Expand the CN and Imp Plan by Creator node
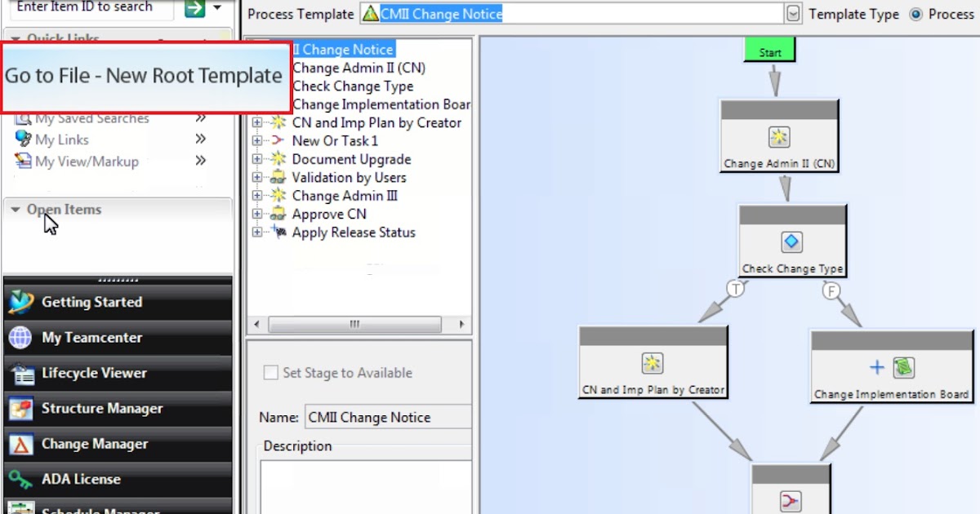980x514 pixels. [257, 122]
